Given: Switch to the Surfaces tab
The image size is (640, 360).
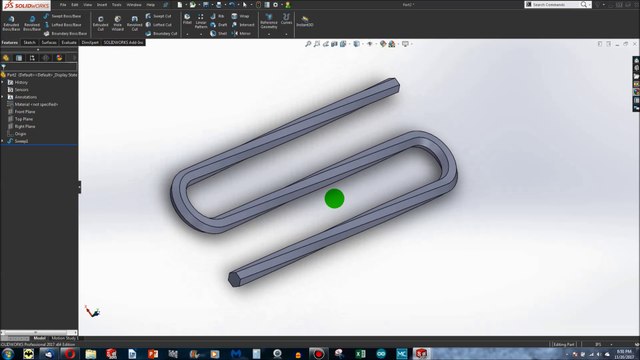Looking at the screenshot, I should (49, 42).
